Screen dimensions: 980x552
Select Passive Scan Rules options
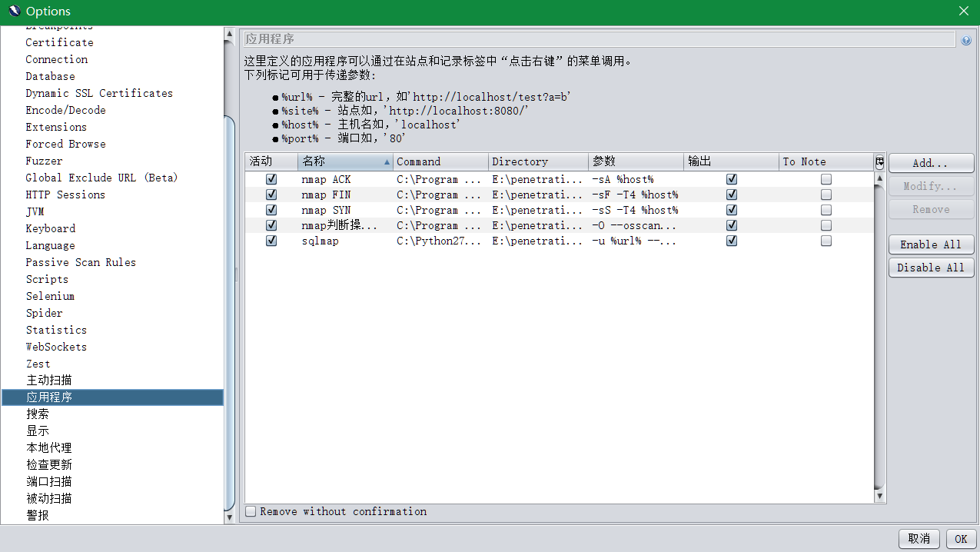[81, 262]
